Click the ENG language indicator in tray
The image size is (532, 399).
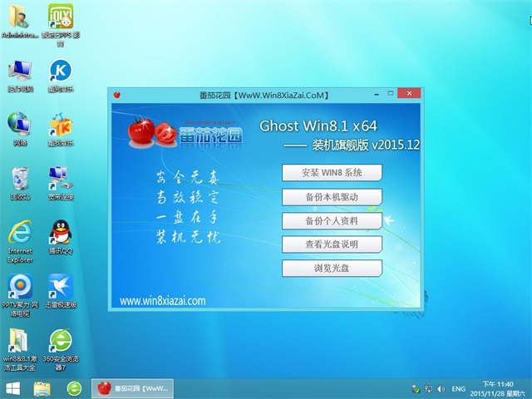pyautogui.click(x=458, y=389)
